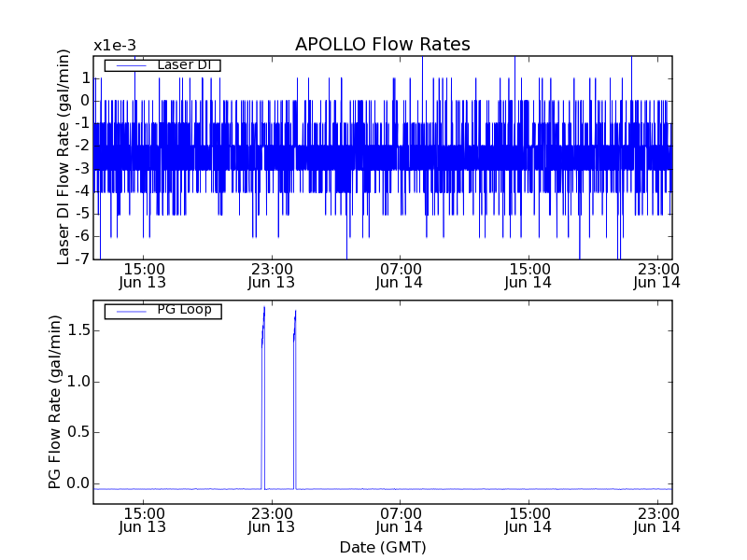The image size is (747, 560).
Task: Click the '-5' y-tick on Laser DI plot
Action: point(82,214)
